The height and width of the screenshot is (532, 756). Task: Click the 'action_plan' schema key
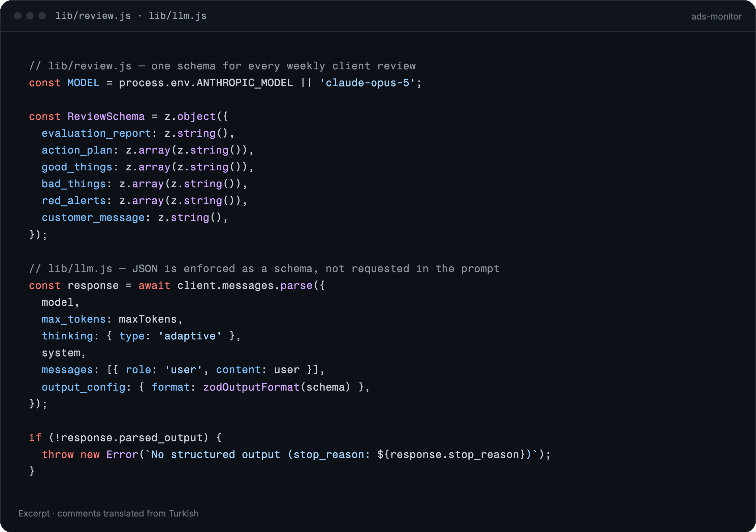point(77,150)
